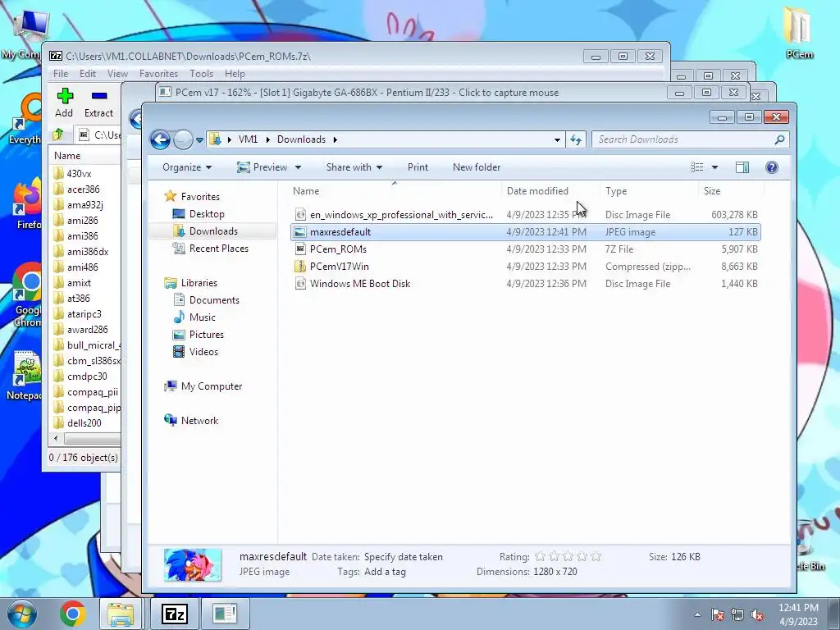Click the Windows Start button

[x=21, y=614]
